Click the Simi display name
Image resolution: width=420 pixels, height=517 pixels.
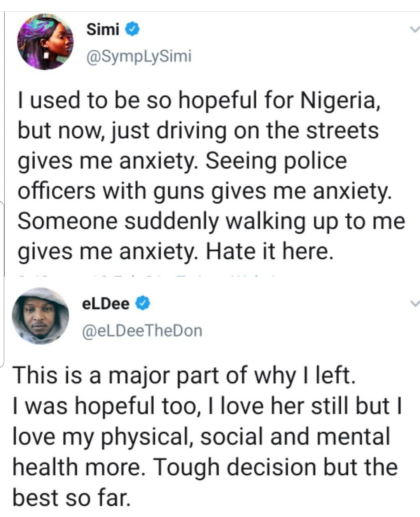(x=103, y=29)
